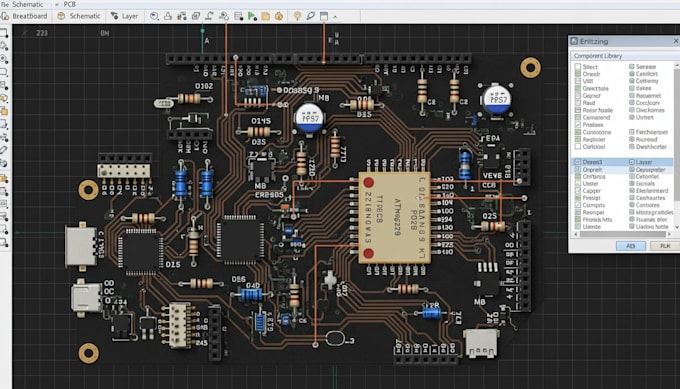
Task: Click the left arrow of the horizontal scrollbar
Action: click(576, 234)
